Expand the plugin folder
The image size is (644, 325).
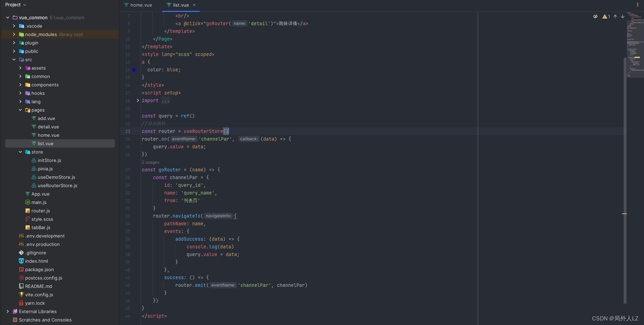14,43
